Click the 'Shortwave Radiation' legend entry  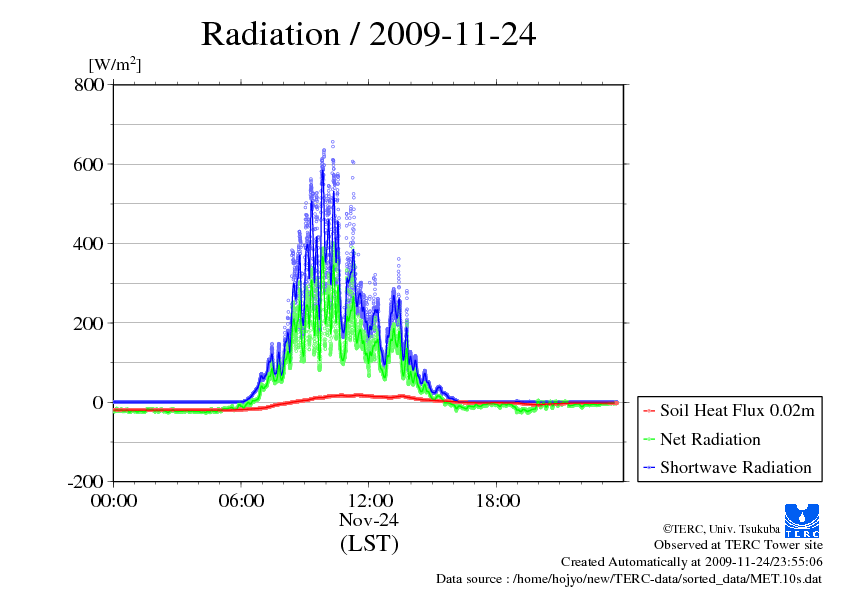coord(736,468)
